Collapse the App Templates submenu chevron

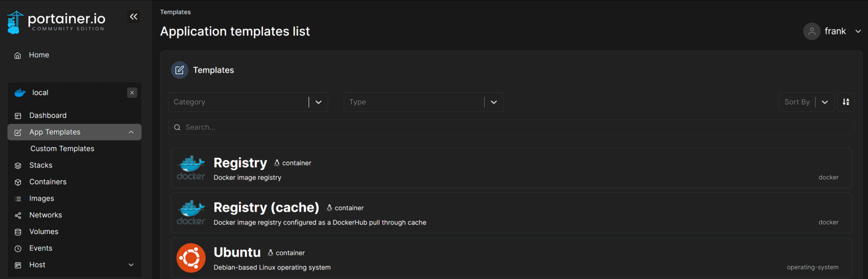131,132
